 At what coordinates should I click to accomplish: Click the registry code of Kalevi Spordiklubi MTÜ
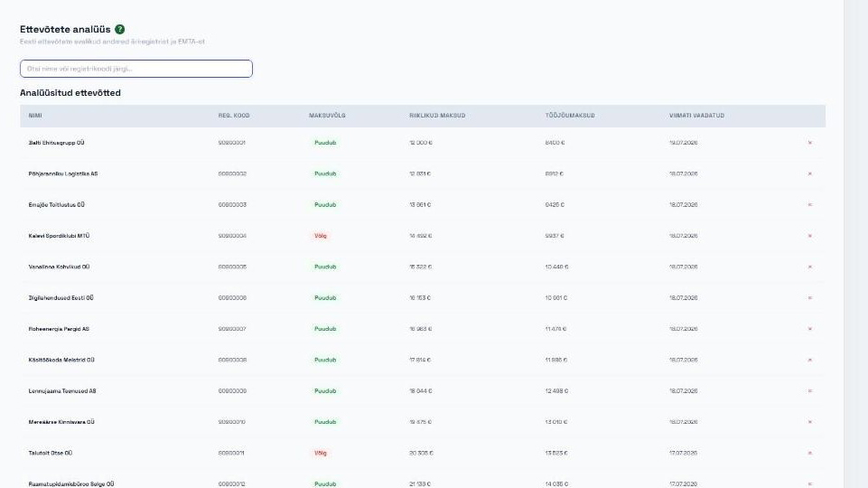click(x=232, y=236)
